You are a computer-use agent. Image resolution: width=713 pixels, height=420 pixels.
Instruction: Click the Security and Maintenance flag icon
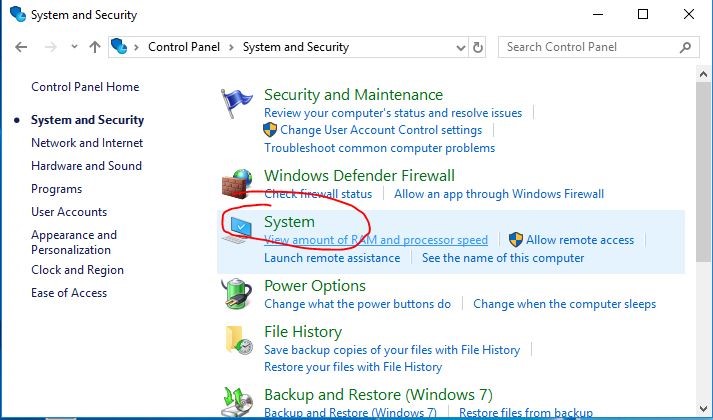pos(236,103)
